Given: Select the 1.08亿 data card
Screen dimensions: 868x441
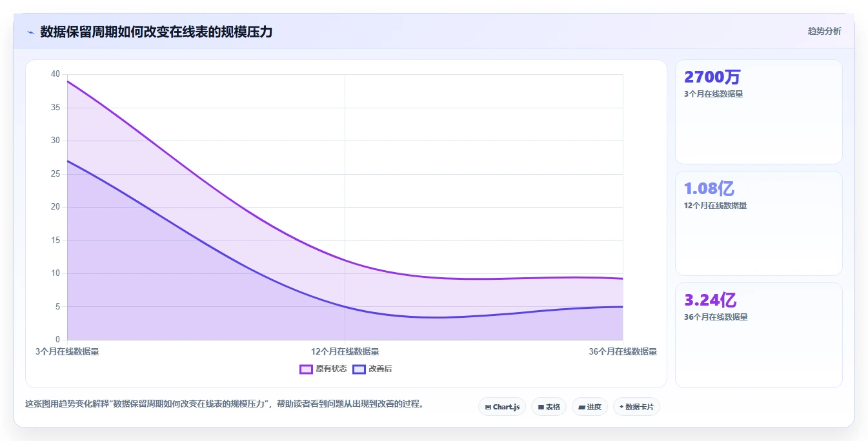Looking at the screenshot, I should pyautogui.click(x=759, y=223).
